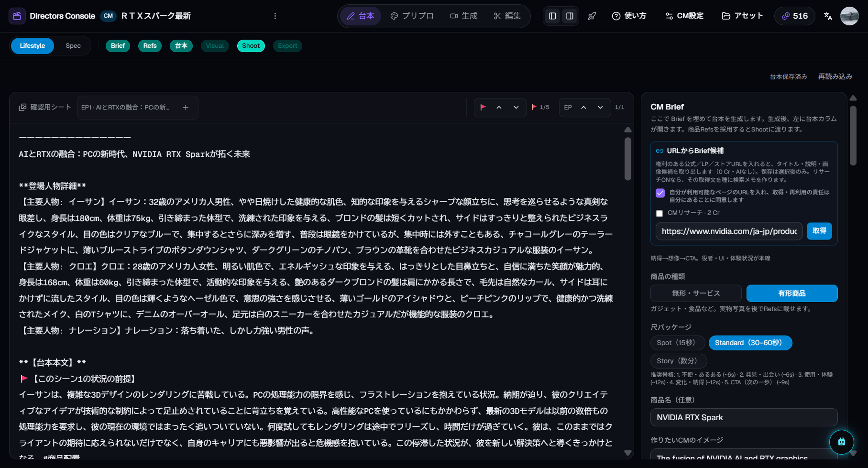The width and height of the screenshot is (868, 468).
Task: Click the red flag marker button
Action: [483, 108]
